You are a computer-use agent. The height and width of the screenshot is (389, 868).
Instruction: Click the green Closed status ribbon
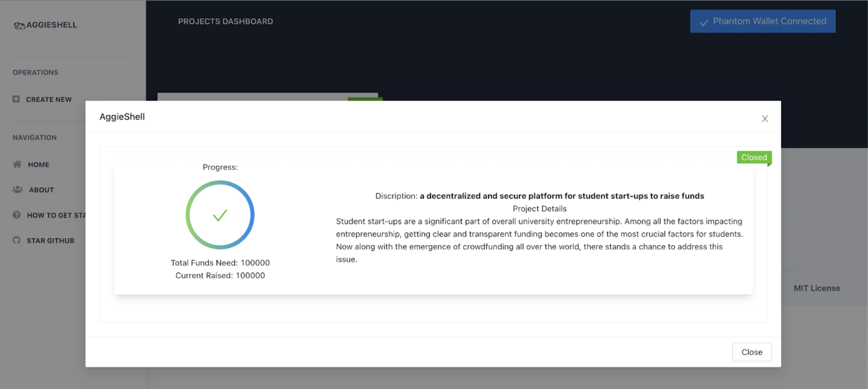754,157
